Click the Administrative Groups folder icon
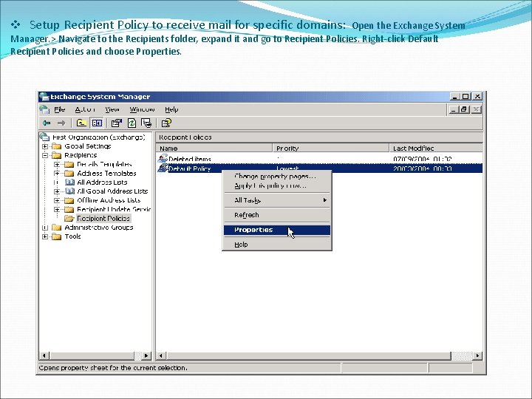 pos(57,228)
